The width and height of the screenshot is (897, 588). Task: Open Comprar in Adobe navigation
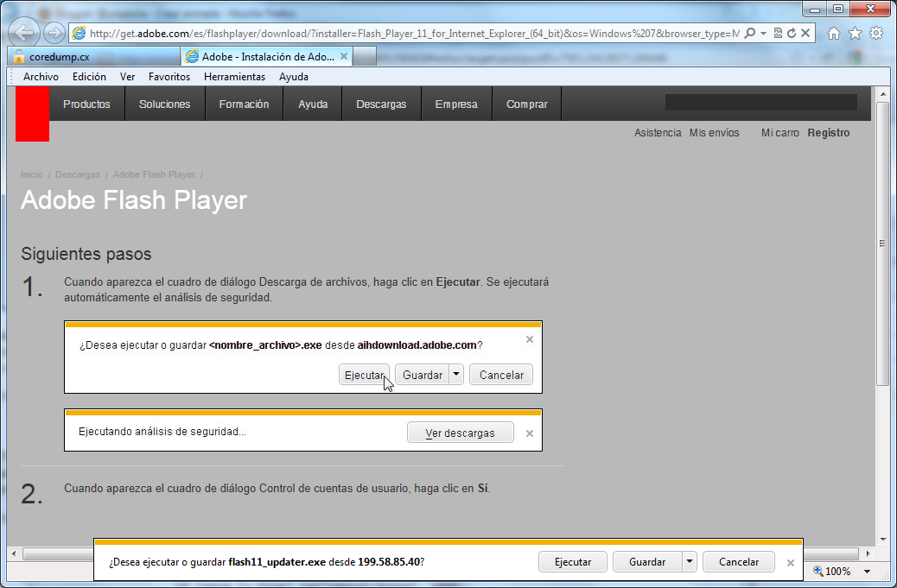tap(527, 104)
